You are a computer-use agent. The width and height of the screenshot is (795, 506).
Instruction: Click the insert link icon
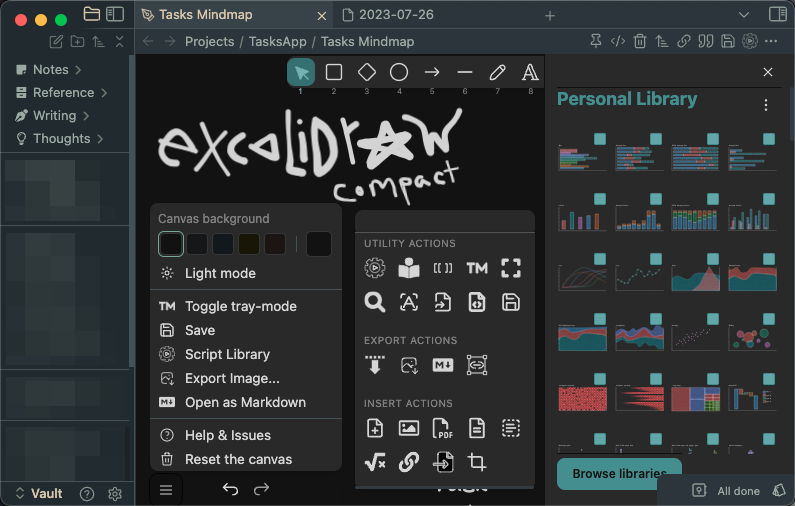(x=409, y=462)
